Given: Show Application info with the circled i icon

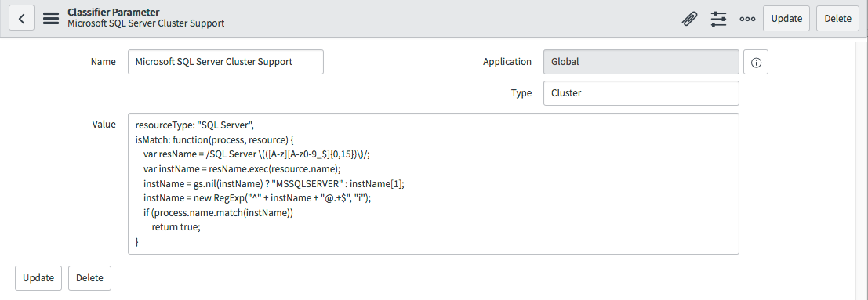Looking at the screenshot, I should click(x=756, y=62).
